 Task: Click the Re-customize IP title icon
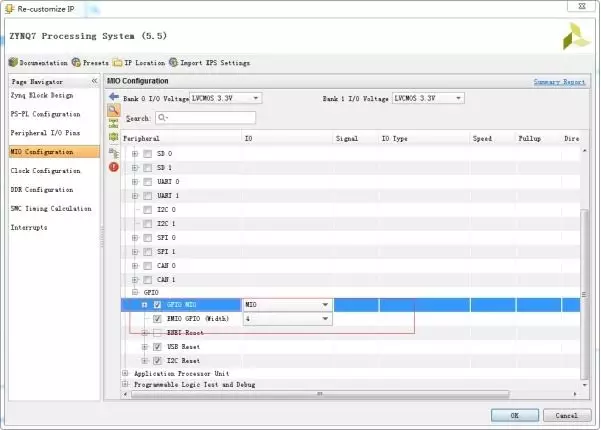pyautogui.click(x=9, y=9)
